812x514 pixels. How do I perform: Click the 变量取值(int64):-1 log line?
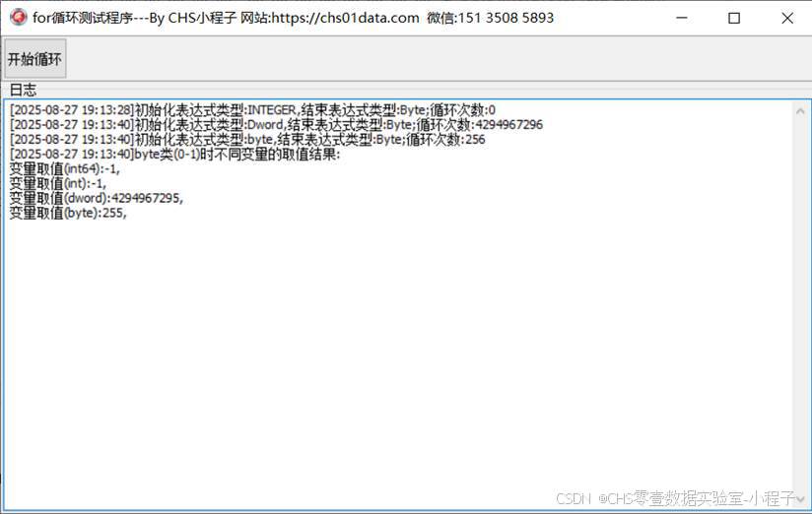coord(64,168)
